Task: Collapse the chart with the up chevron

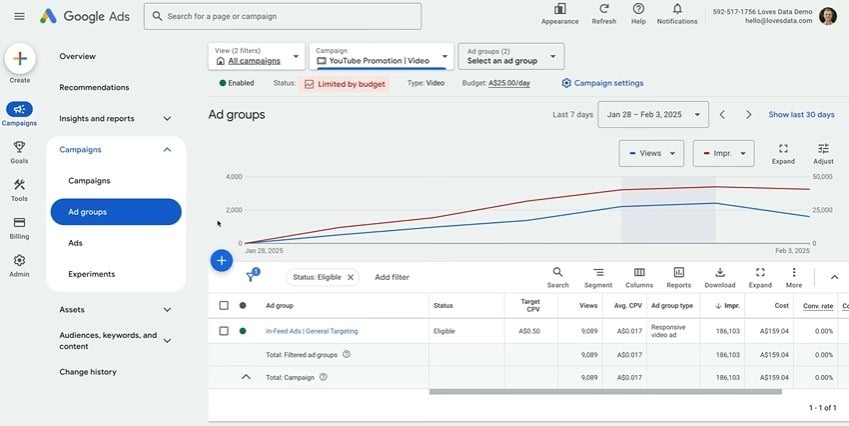Action: [x=834, y=277]
